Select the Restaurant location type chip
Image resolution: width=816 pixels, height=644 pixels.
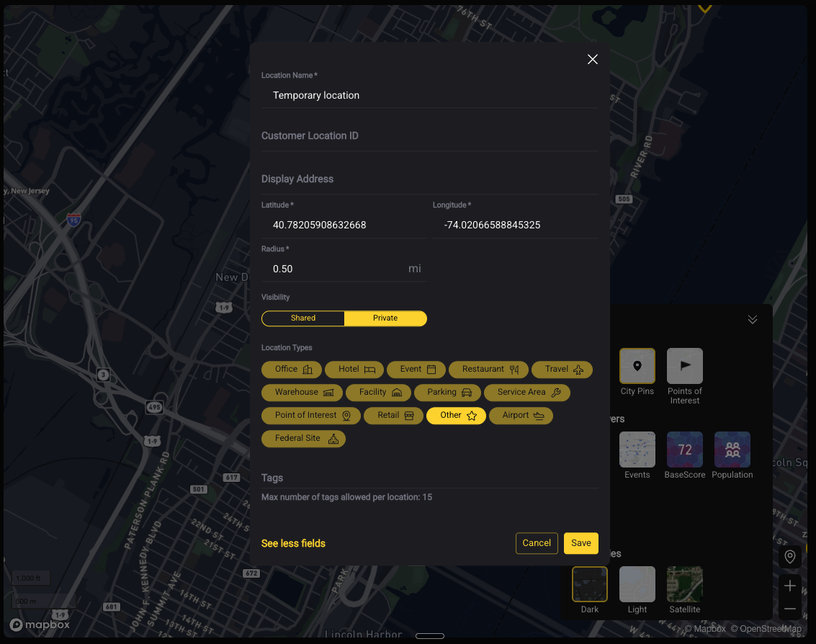[x=488, y=369]
